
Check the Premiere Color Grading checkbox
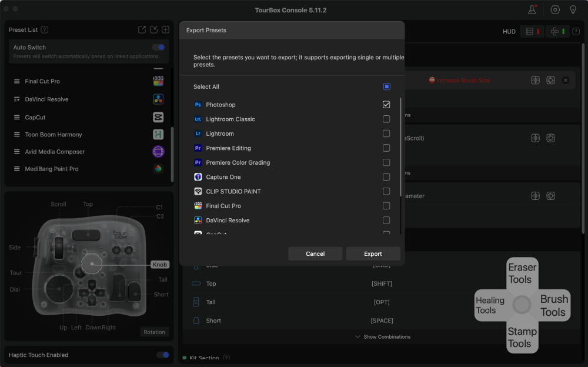386,162
